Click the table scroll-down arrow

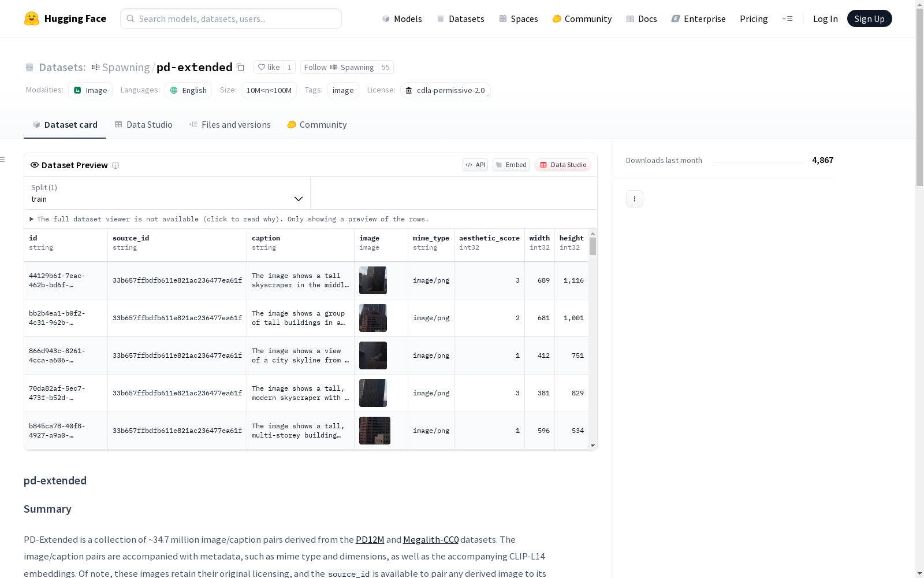(593, 446)
